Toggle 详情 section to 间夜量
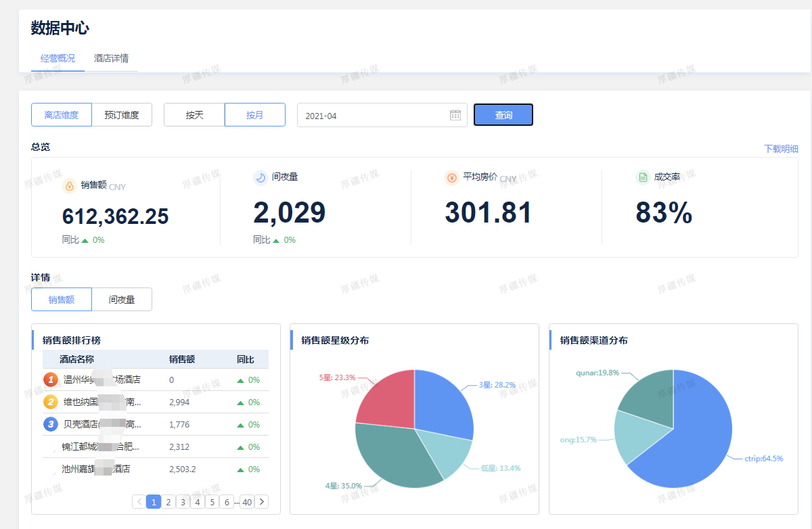This screenshot has width=812, height=529. 122,299
